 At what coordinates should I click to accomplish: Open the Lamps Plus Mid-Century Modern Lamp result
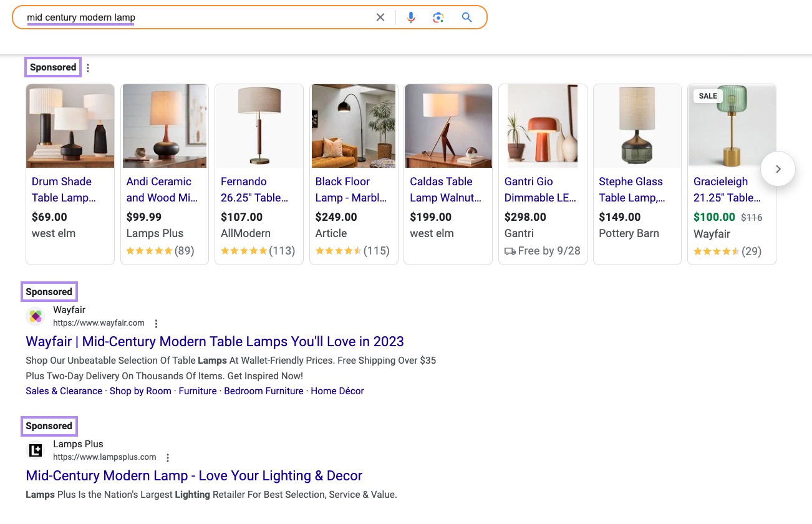coord(193,475)
